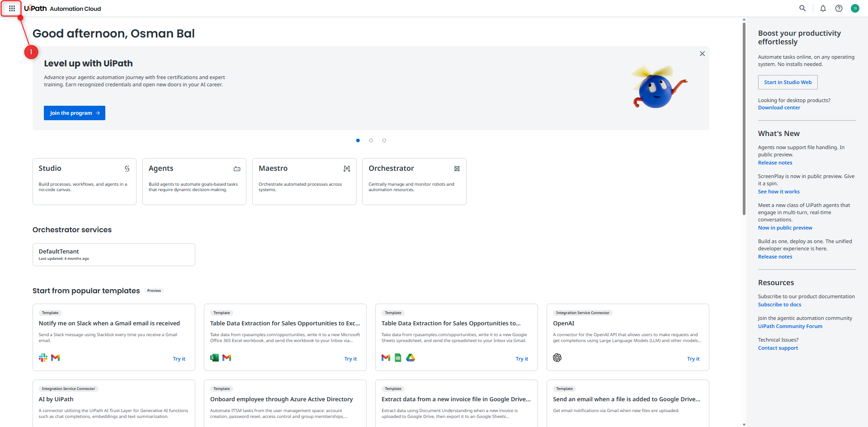The image size is (868, 427).
Task: Try it for the Google Sheets extraction template
Action: 522,359
